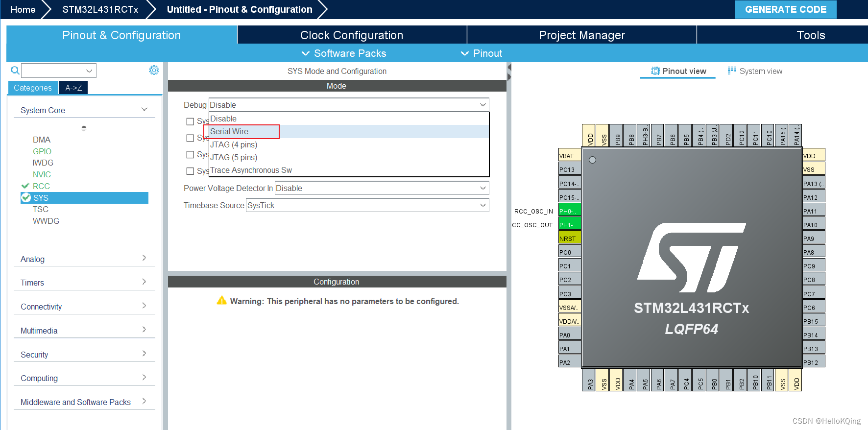Screen dimensions: 868x430
Task: Switch to the A->Z tab
Action: 73,88
